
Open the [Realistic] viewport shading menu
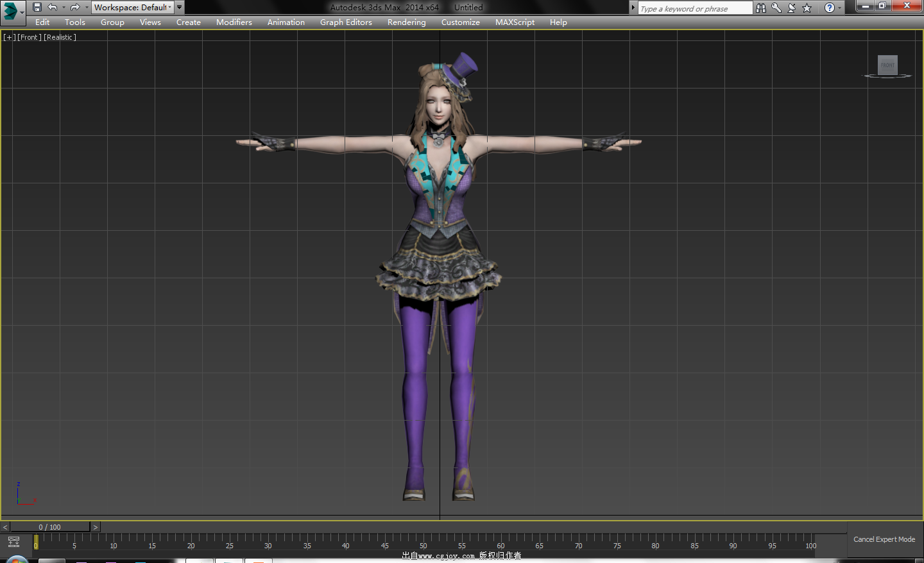coord(60,37)
